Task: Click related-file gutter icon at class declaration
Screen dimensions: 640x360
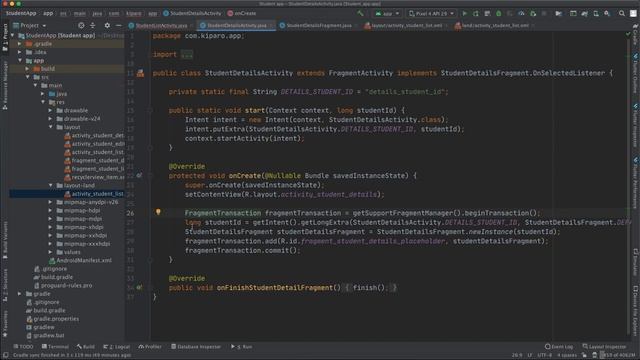Action: (x=140, y=73)
